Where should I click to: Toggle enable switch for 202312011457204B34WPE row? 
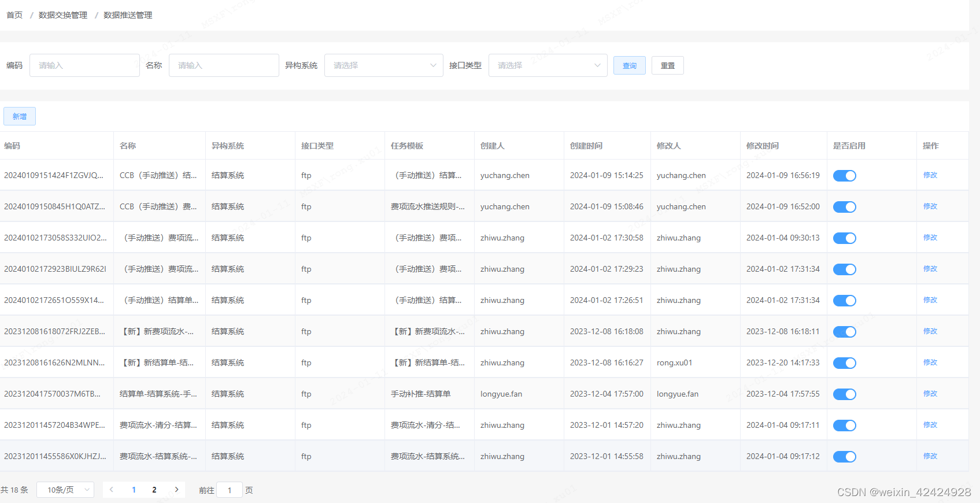click(x=844, y=426)
